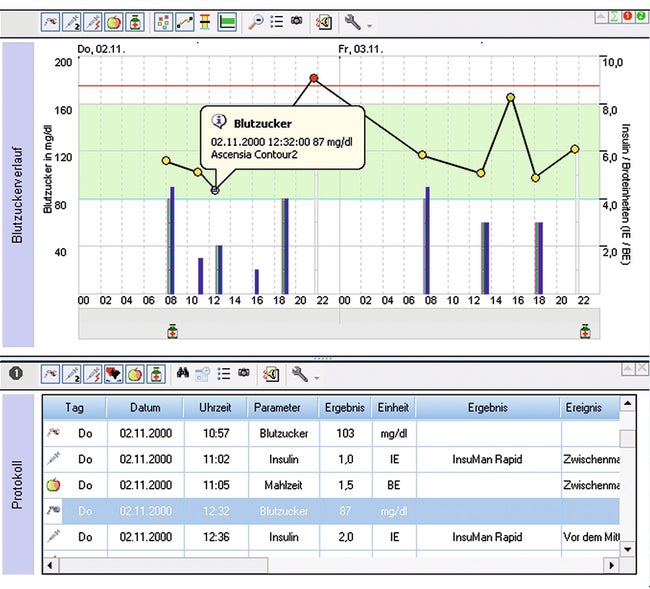Select yellow peak point on Friday at 16
Screen dimensions: 650x589
tap(511, 97)
